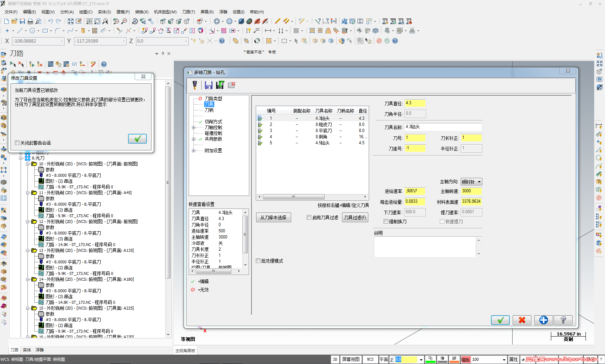The image size is (605, 364).
Task: Click the Redo arrow icon
Action: click(58, 21)
